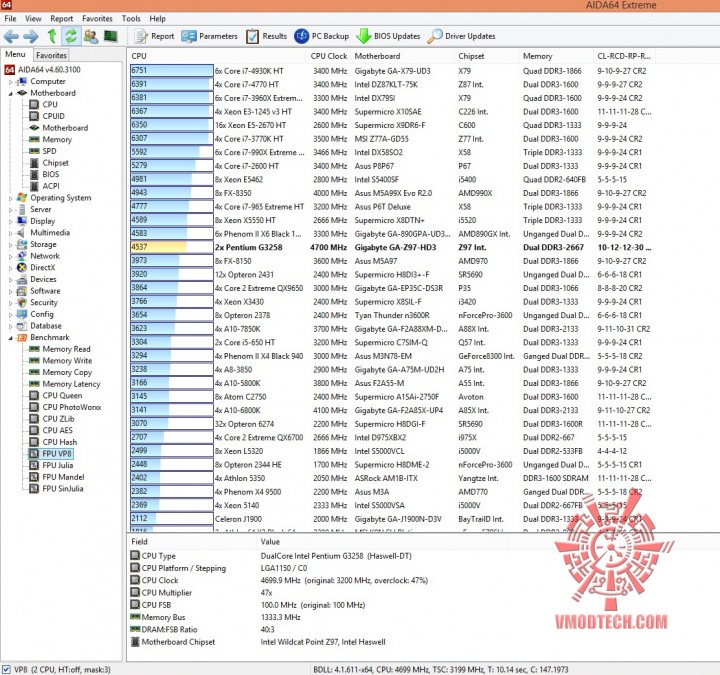This screenshot has height=675, width=720.
Task: Check for BIOS Updates
Action: click(x=388, y=36)
